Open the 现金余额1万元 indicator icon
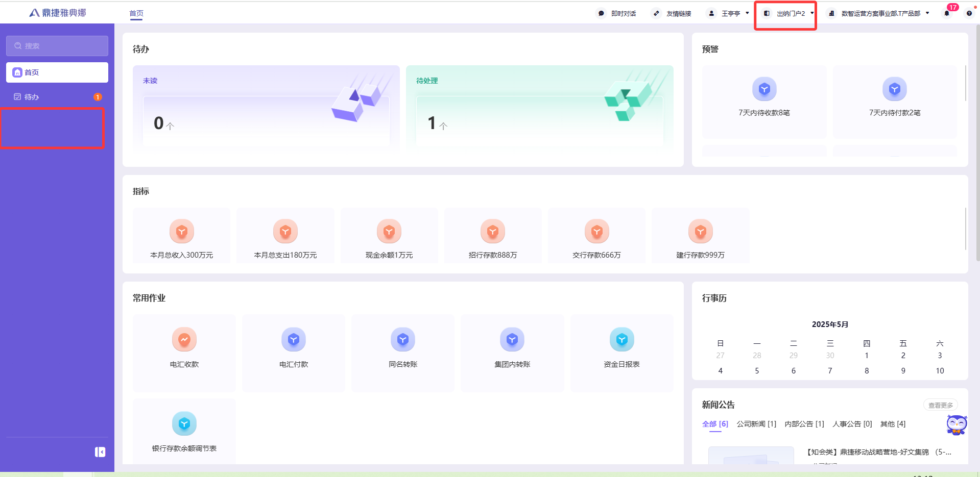The height and width of the screenshot is (477, 980). coord(389,232)
